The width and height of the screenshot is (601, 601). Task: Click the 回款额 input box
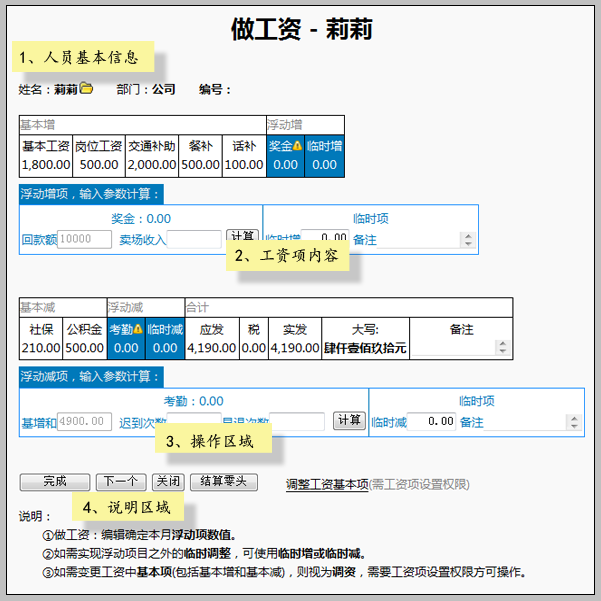click(x=85, y=239)
